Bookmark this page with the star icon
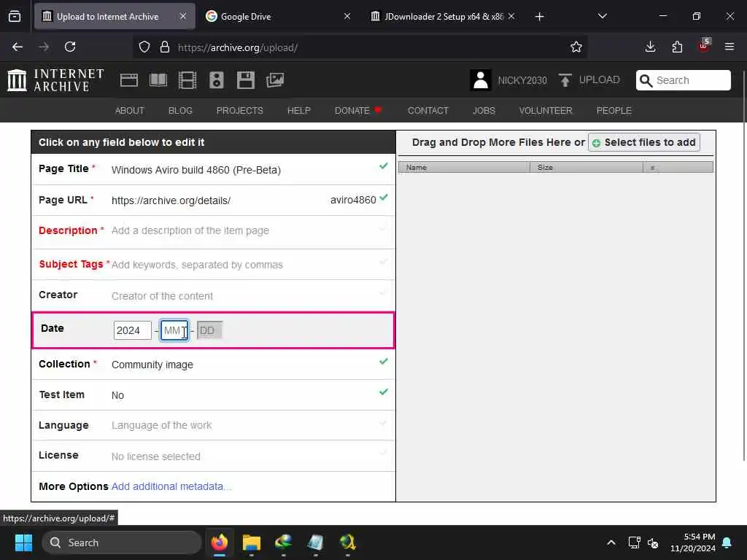The height and width of the screenshot is (560, 747). pos(576,47)
